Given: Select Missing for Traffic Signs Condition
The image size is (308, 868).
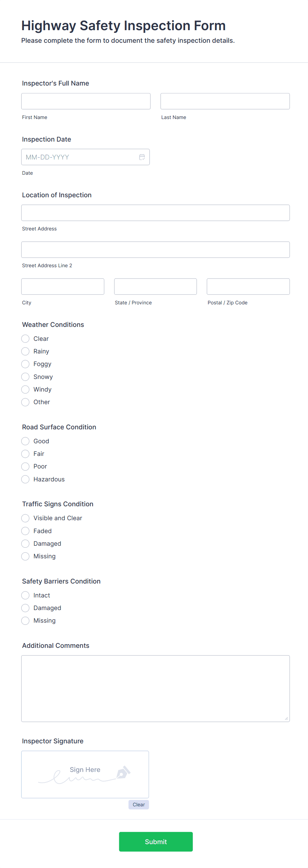Looking at the screenshot, I should [25, 556].
